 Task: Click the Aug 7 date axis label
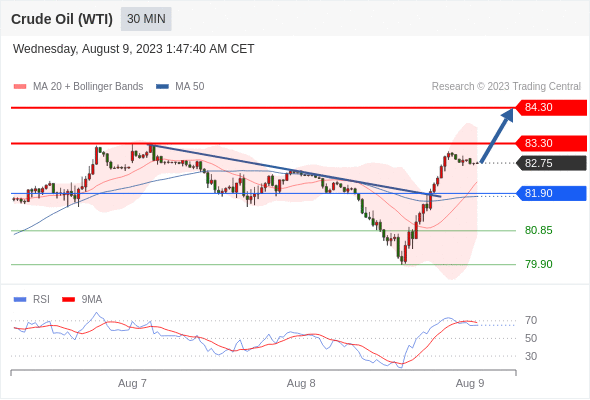pos(132,383)
